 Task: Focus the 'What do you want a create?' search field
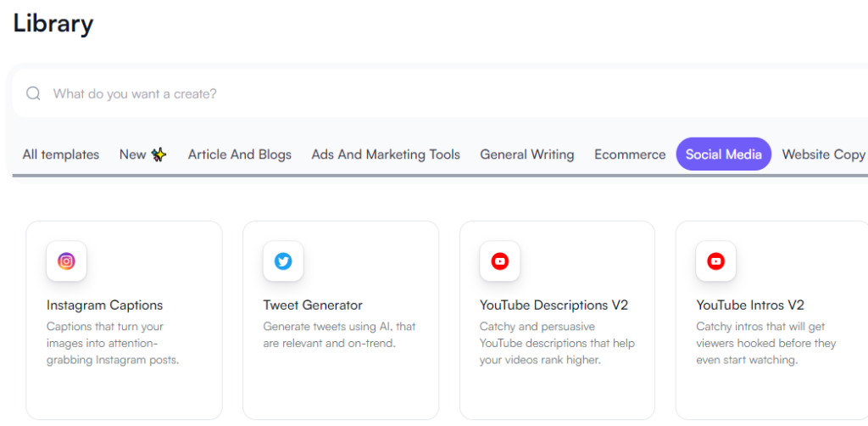(440, 93)
